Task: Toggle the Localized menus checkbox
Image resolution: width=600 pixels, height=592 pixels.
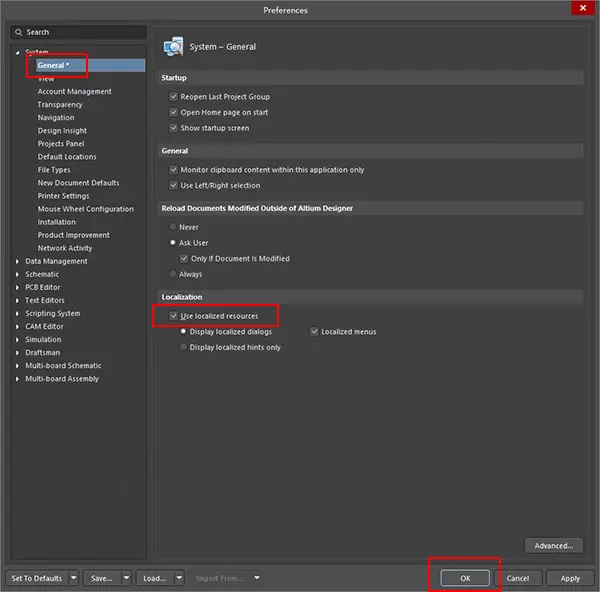Action: pyautogui.click(x=314, y=331)
